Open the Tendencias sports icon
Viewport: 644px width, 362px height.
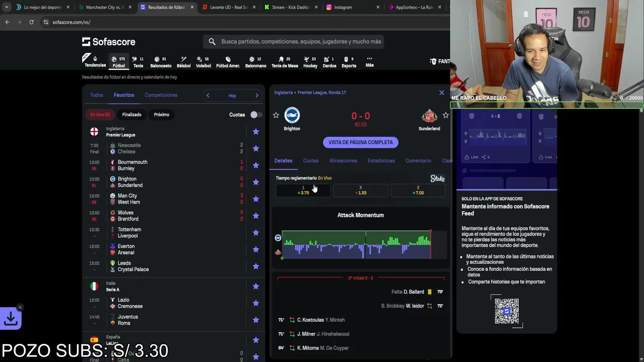(95, 61)
